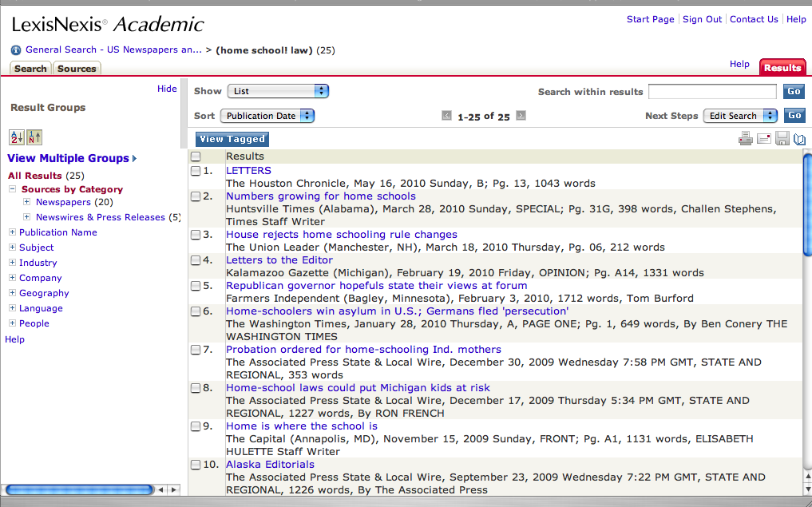Check result 3 House rejects home schooling
812x507 pixels.
tap(196, 235)
